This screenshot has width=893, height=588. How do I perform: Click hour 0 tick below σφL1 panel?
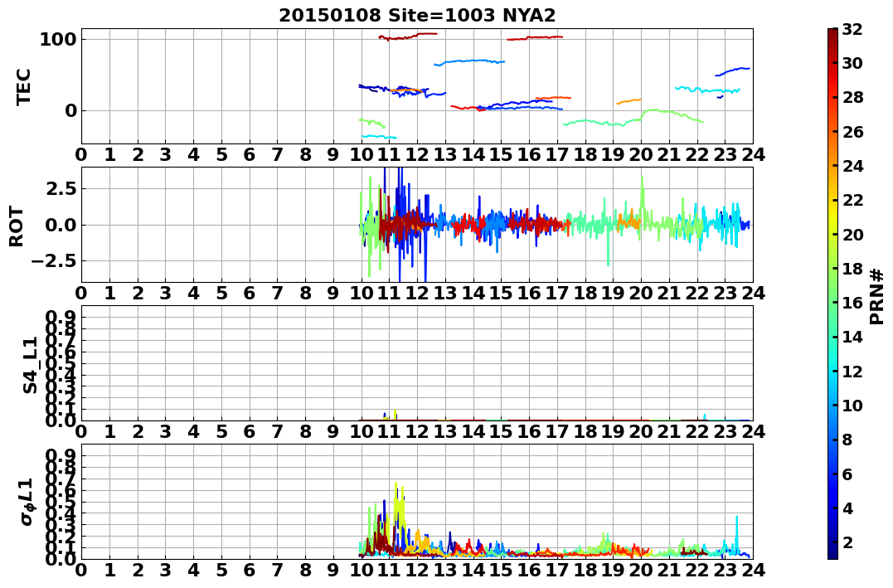coord(81,570)
